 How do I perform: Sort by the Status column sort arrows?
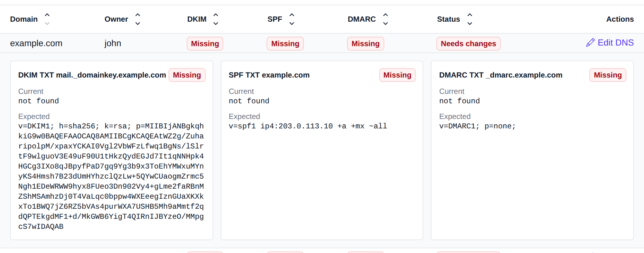[x=470, y=19]
